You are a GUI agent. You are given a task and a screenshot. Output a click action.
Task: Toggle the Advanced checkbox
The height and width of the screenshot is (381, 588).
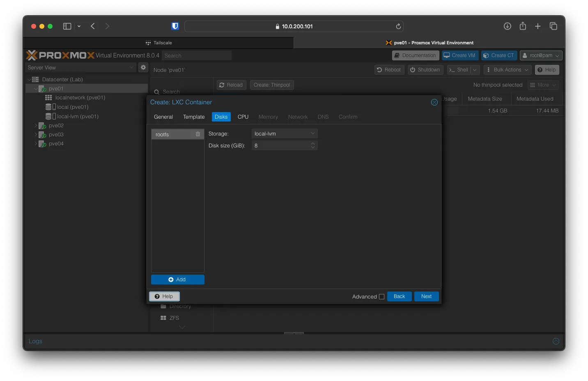(x=381, y=296)
